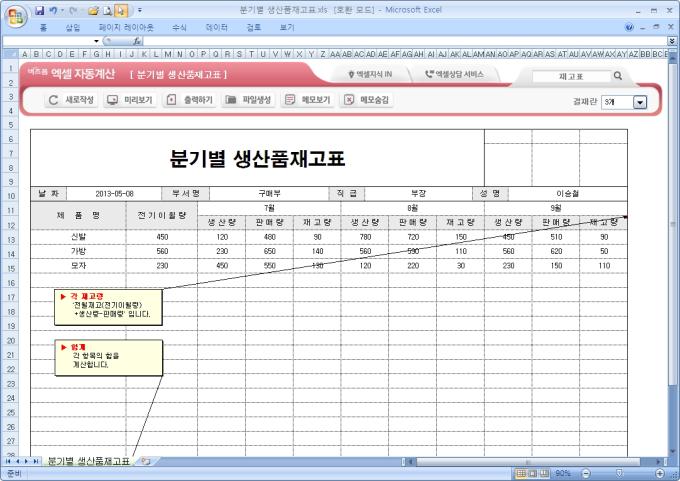The width and height of the screenshot is (680, 481).
Task: Select the date cell 2013-05-08
Action: [x=114, y=194]
